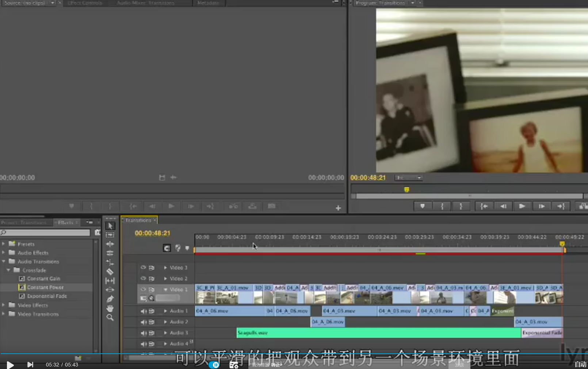Select the Pen tool in tools panel
Viewport: 588px width, 369px height.
tap(110, 299)
